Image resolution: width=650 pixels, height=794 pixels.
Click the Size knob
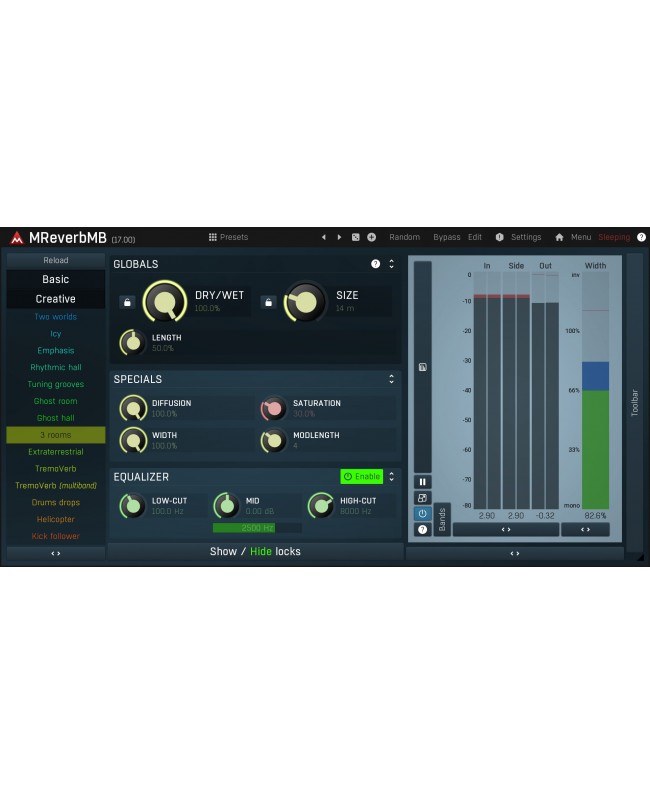tap(305, 302)
